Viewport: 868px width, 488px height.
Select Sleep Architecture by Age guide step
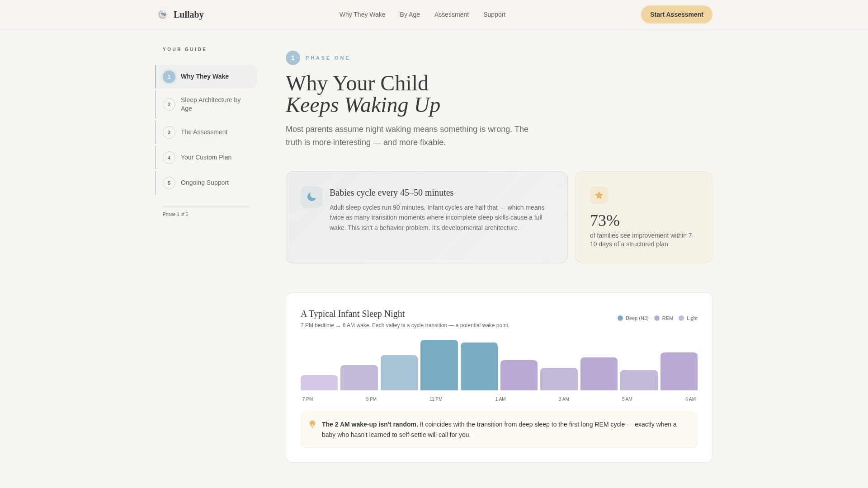click(x=206, y=104)
